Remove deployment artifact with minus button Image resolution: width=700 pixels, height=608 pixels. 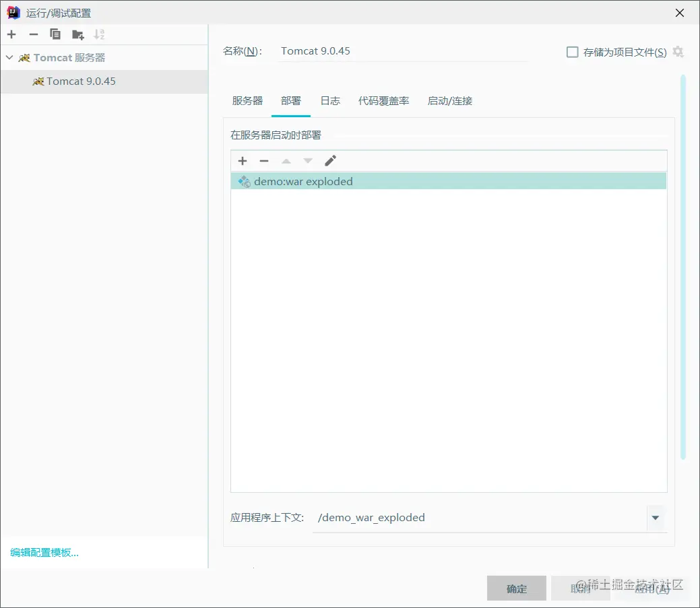264,161
